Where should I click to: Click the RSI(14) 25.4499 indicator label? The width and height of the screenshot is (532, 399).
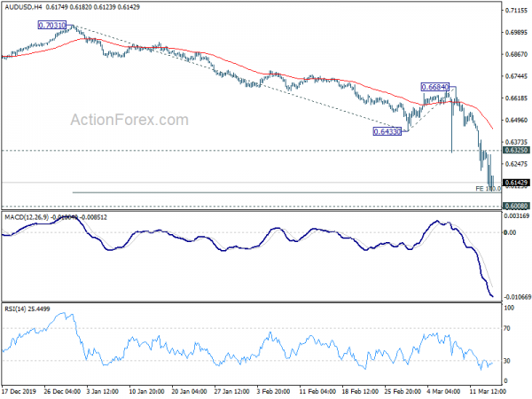[27, 309]
